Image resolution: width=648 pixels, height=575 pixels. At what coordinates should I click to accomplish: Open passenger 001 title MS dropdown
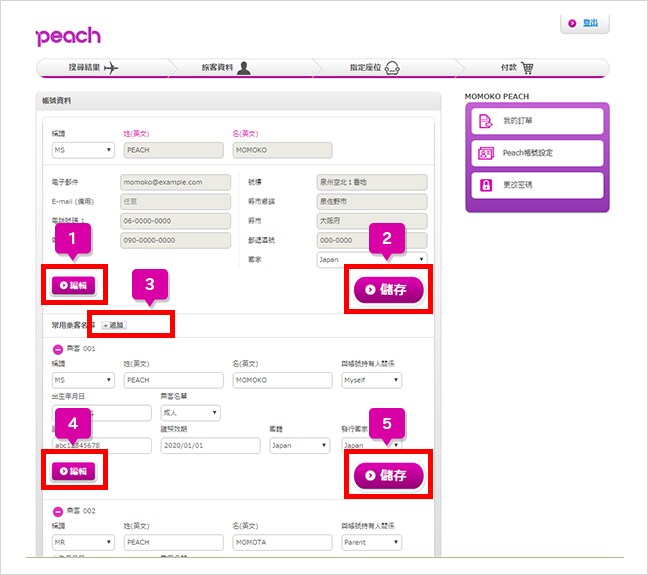coord(83,380)
